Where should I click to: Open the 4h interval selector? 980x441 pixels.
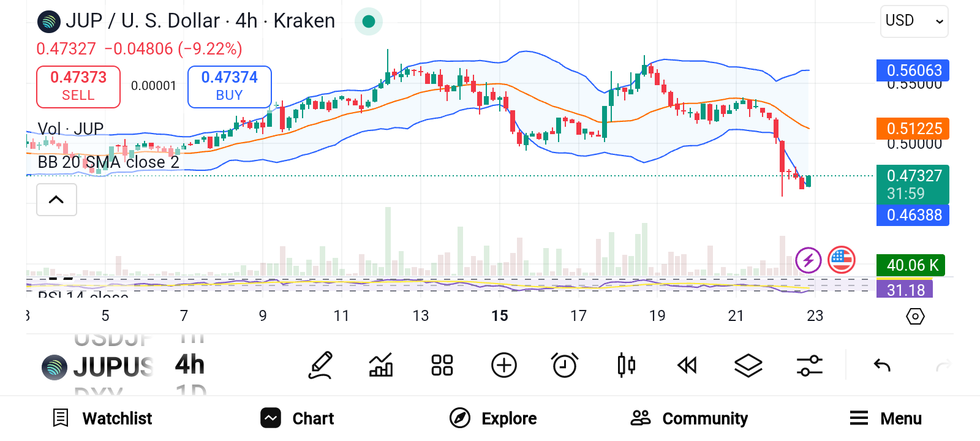(x=190, y=365)
